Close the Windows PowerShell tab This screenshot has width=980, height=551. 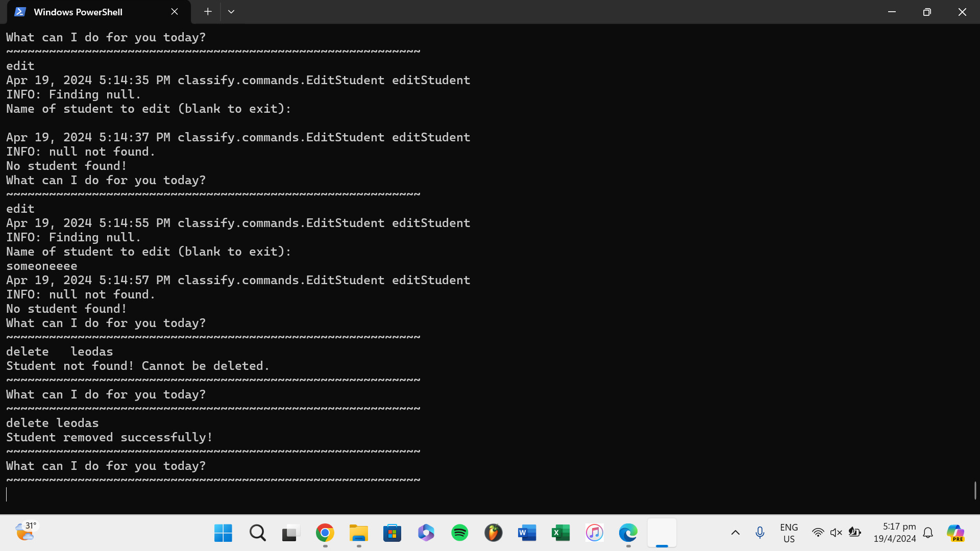click(175, 12)
